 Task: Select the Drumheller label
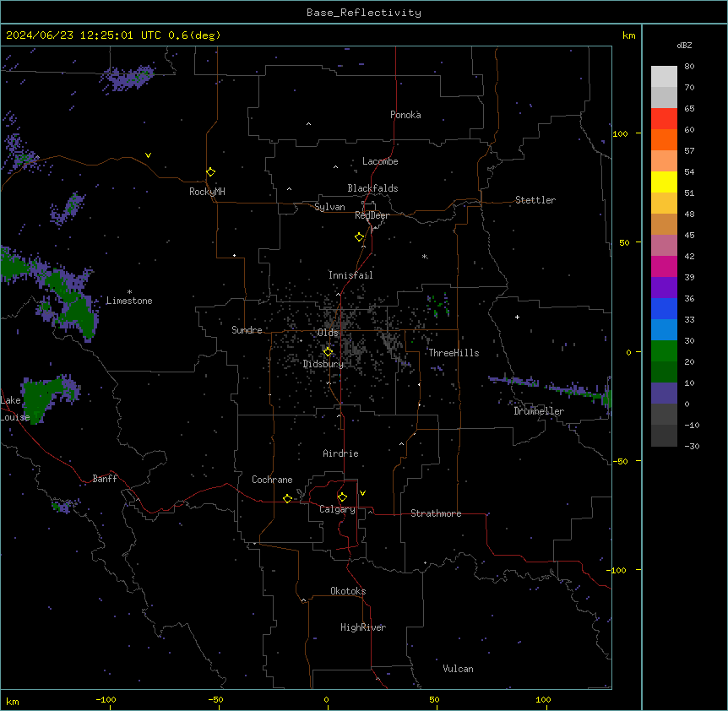pos(539,411)
